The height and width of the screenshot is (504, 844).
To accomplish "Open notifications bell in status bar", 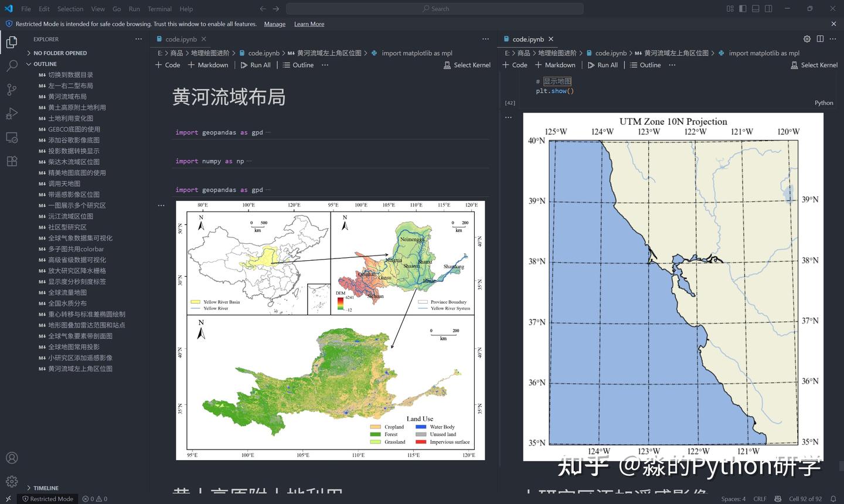I will [833, 499].
